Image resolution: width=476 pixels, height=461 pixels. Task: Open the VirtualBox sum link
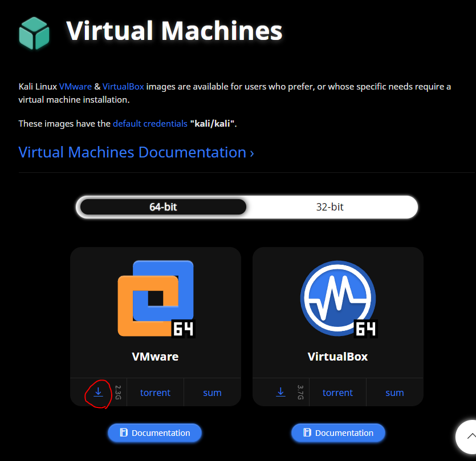[394, 393]
